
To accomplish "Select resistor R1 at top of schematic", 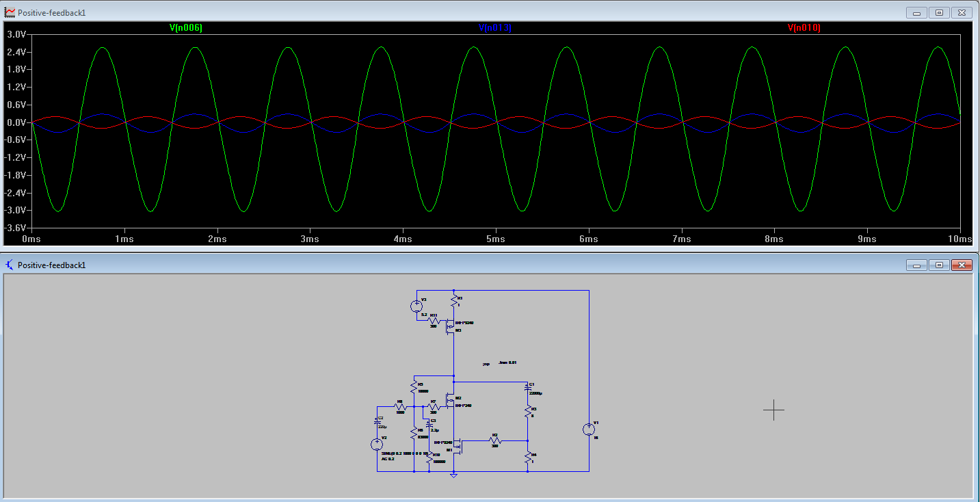I will [x=454, y=302].
